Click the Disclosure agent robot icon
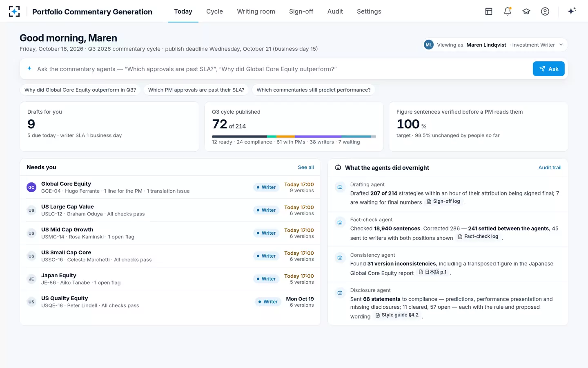 [340, 293]
